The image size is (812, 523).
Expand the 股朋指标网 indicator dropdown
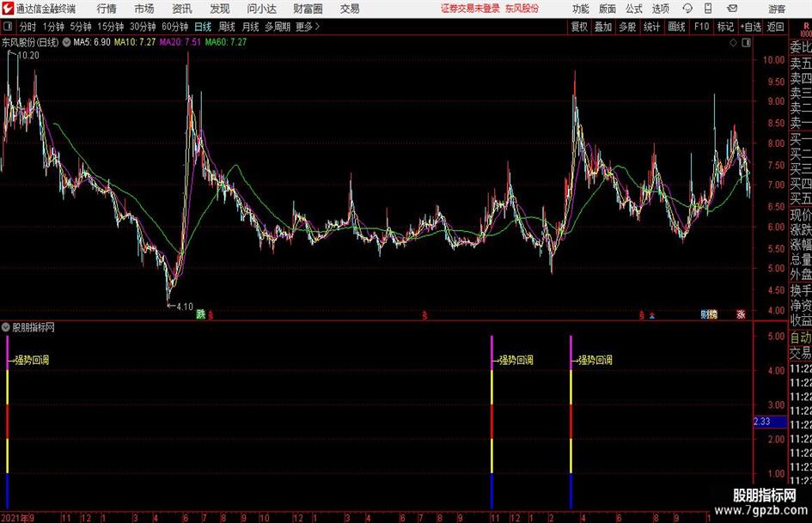click(6, 327)
